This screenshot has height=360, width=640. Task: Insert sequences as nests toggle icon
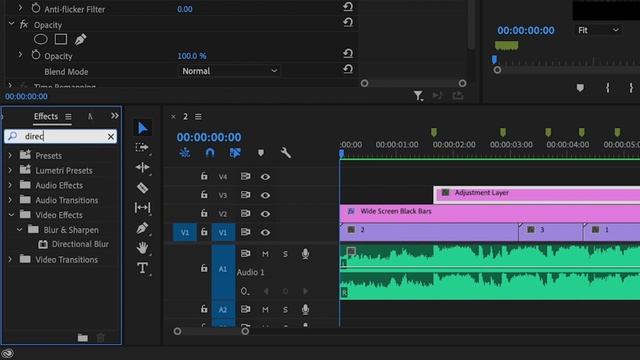coord(185,153)
